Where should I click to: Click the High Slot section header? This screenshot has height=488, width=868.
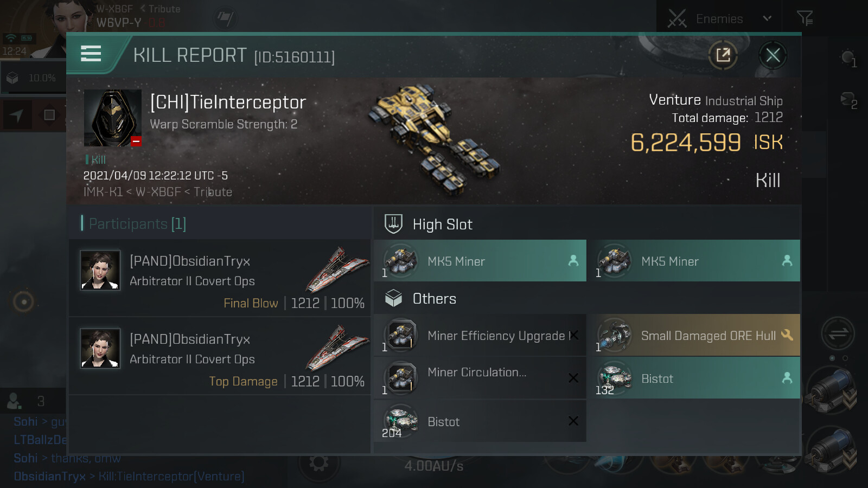pos(442,224)
